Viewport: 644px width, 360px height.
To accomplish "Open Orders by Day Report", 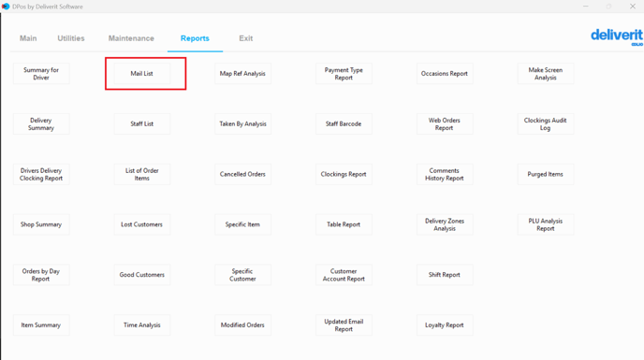I will point(41,275).
